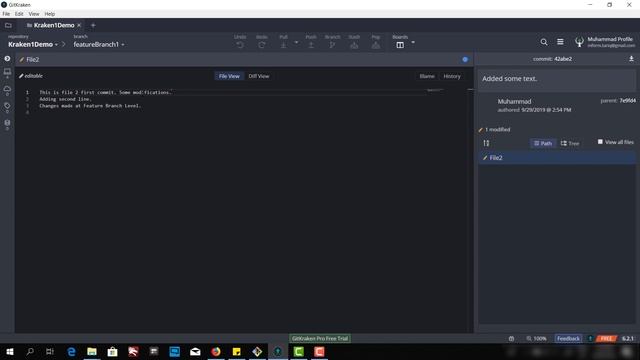
Task: Switch to Diff View
Action: [x=259, y=76]
